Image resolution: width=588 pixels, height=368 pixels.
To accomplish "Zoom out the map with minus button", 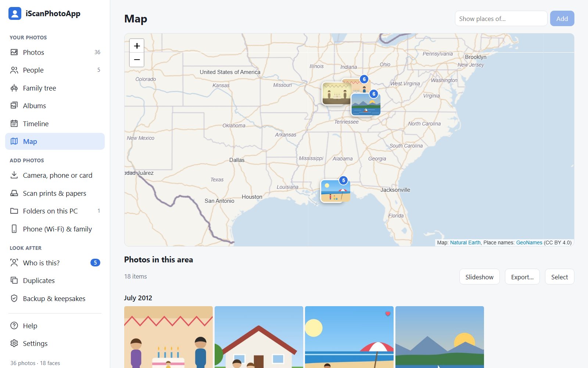I will (x=137, y=60).
